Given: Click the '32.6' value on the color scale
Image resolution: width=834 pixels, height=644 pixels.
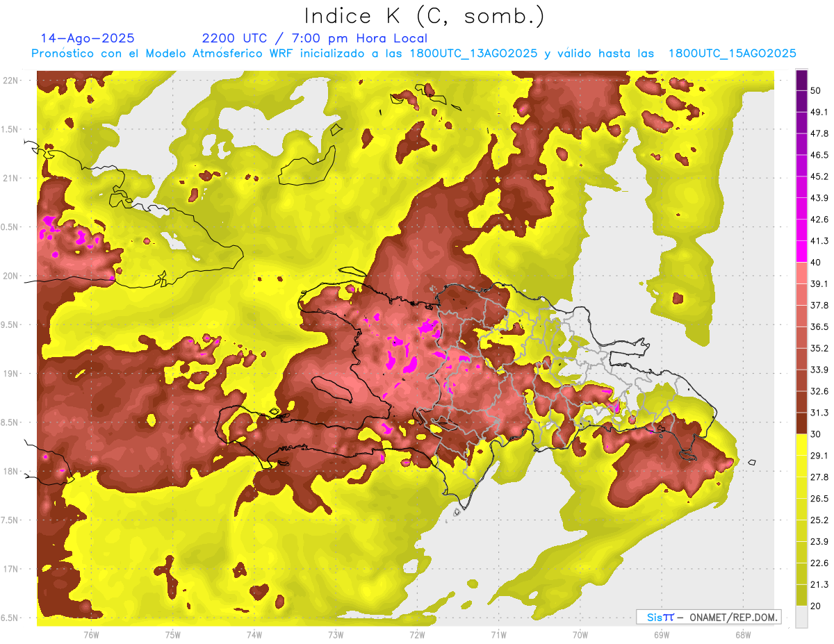Looking at the screenshot, I should (820, 391).
